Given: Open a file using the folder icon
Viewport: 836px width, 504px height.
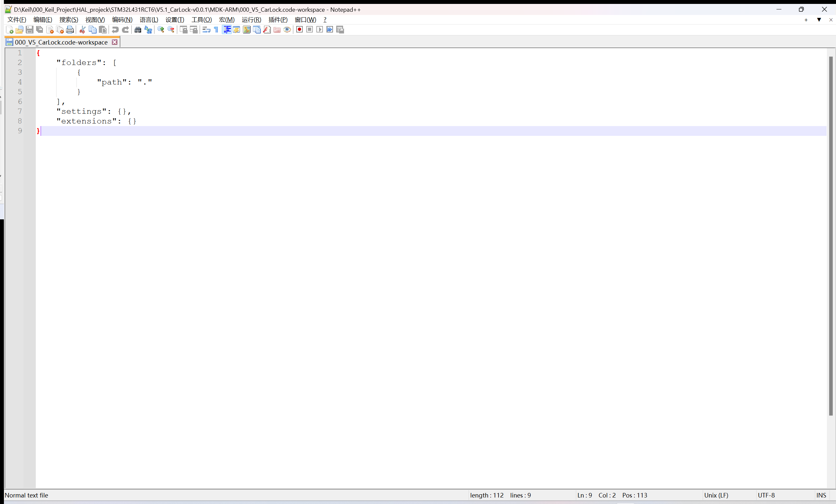Looking at the screenshot, I should click(19, 30).
